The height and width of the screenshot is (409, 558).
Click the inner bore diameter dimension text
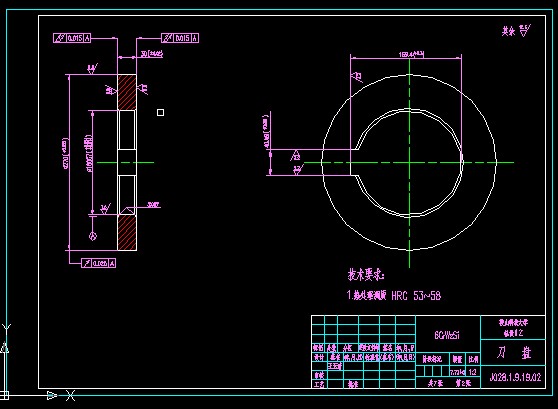click(89, 153)
